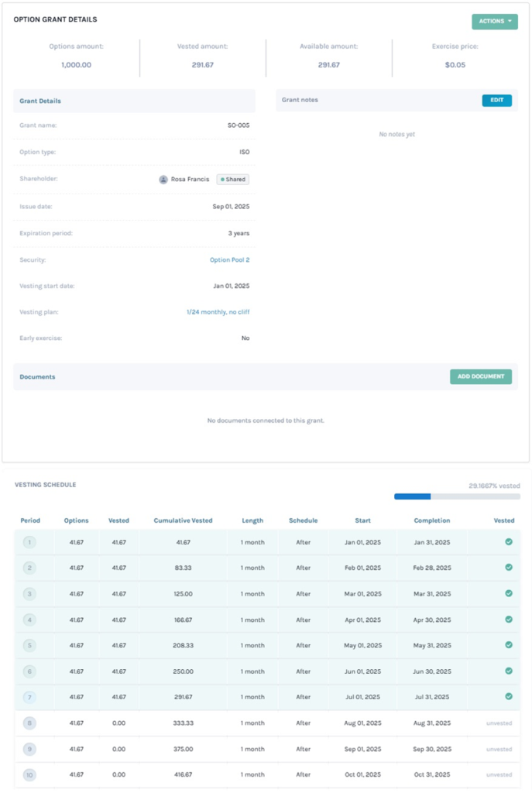Click the vesting progress bar

pyautogui.click(x=457, y=496)
